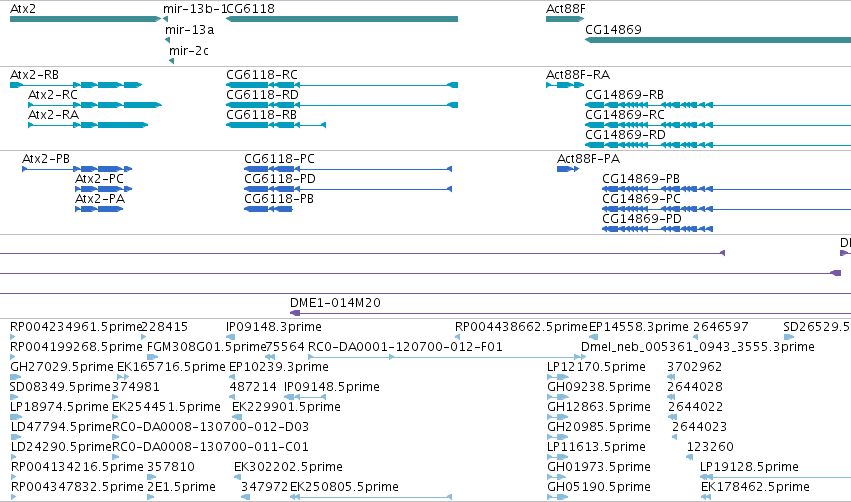
Task: Click the Atx2 gene bar
Action: (85, 19)
